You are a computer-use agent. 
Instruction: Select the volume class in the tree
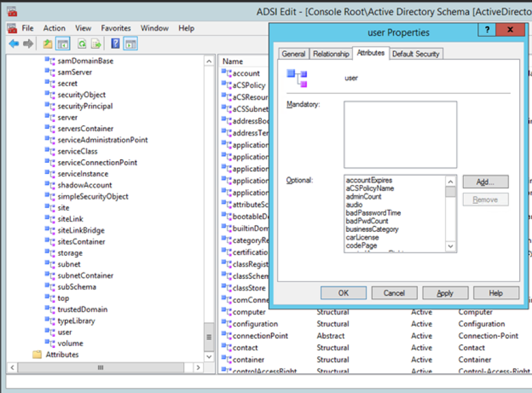(70, 343)
